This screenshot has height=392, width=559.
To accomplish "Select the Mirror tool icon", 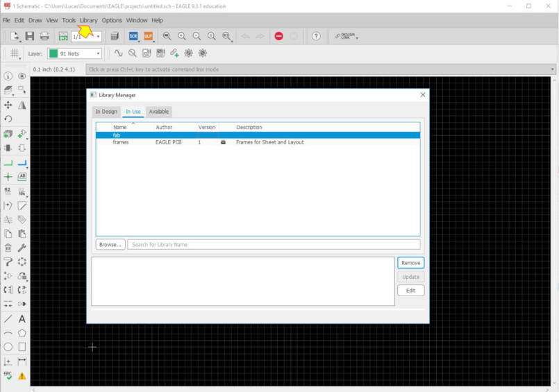I will (x=22, y=105).
